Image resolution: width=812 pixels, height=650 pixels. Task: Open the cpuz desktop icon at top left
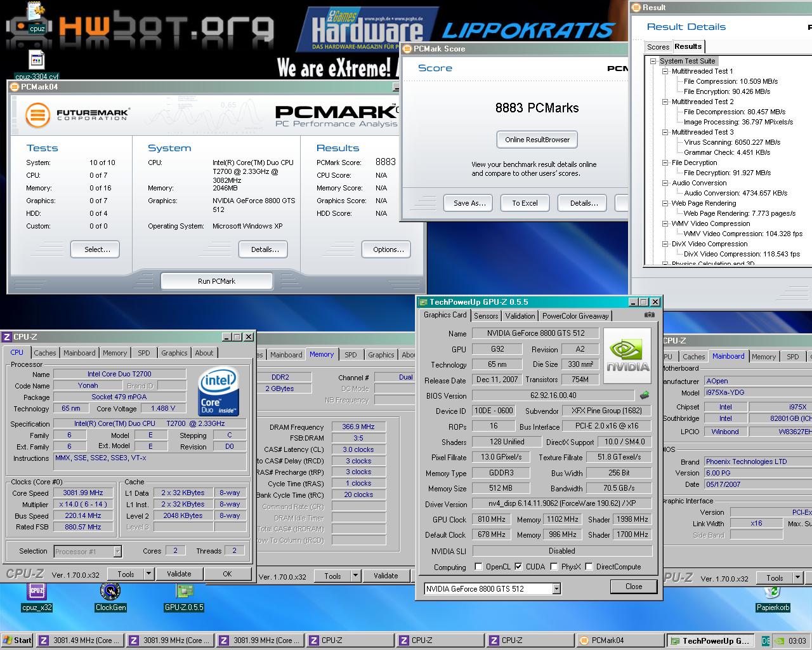[x=37, y=18]
